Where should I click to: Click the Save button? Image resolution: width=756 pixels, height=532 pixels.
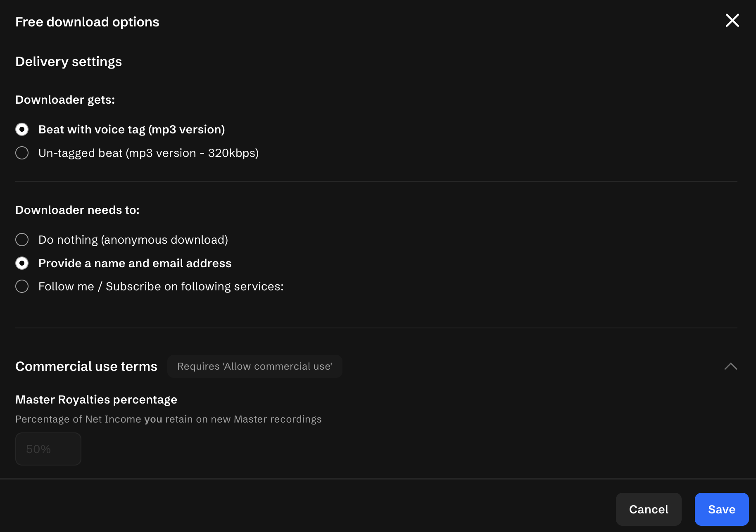[721, 509]
